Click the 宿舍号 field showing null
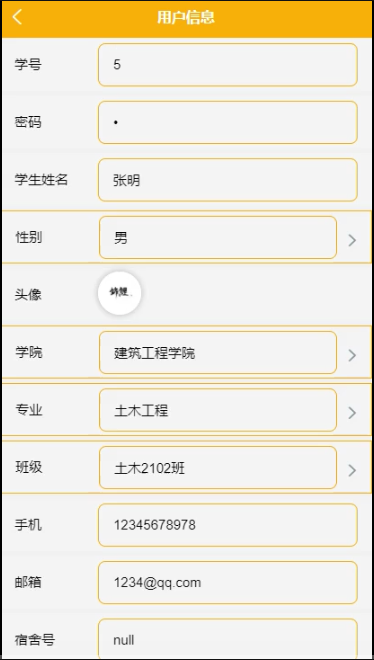The height and width of the screenshot is (660, 374). [228, 639]
